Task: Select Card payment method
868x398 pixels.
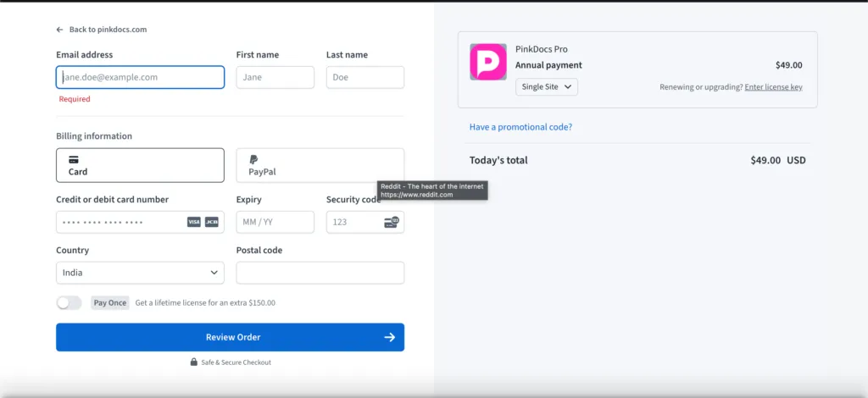Action: (x=140, y=165)
